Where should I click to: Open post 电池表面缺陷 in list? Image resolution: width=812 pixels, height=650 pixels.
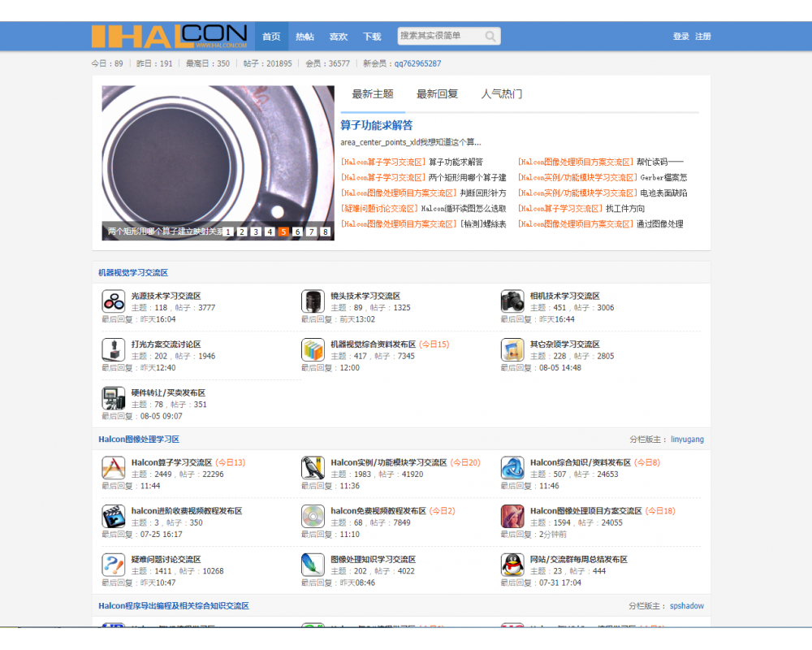click(x=664, y=193)
